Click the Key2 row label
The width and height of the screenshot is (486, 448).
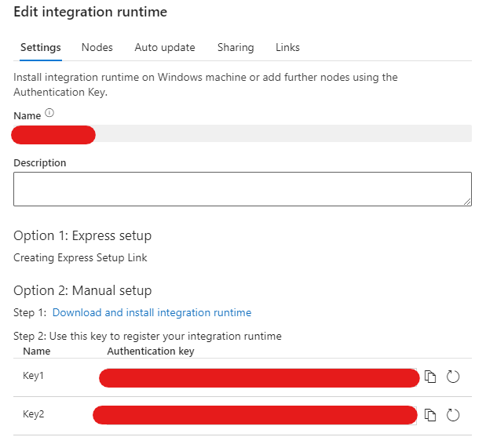tap(34, 413)
